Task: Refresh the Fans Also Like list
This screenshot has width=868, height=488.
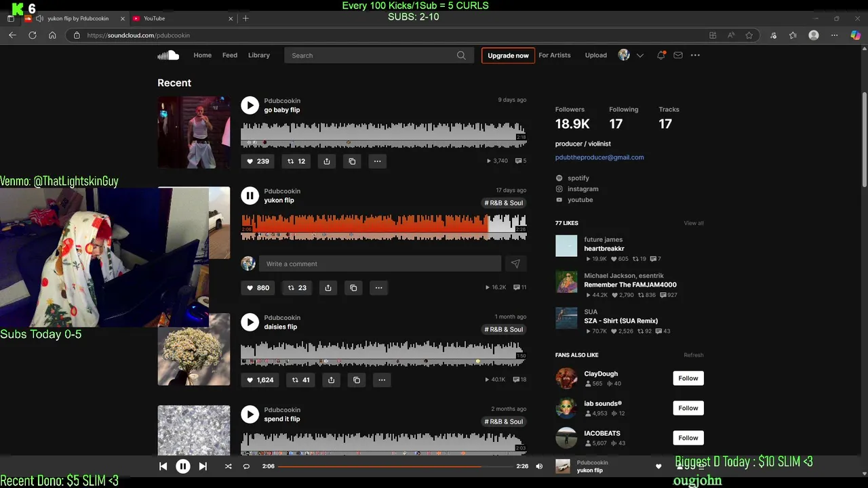Action: point(693,355)
